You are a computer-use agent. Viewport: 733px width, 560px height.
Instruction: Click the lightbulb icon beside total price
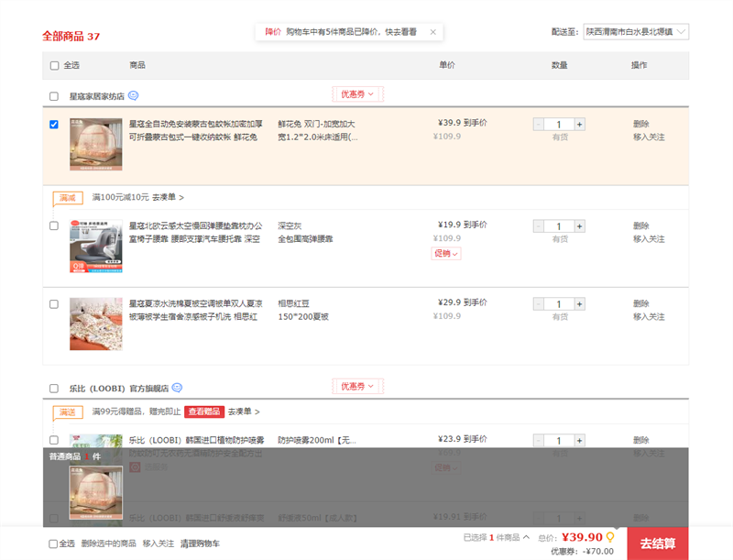610,537
